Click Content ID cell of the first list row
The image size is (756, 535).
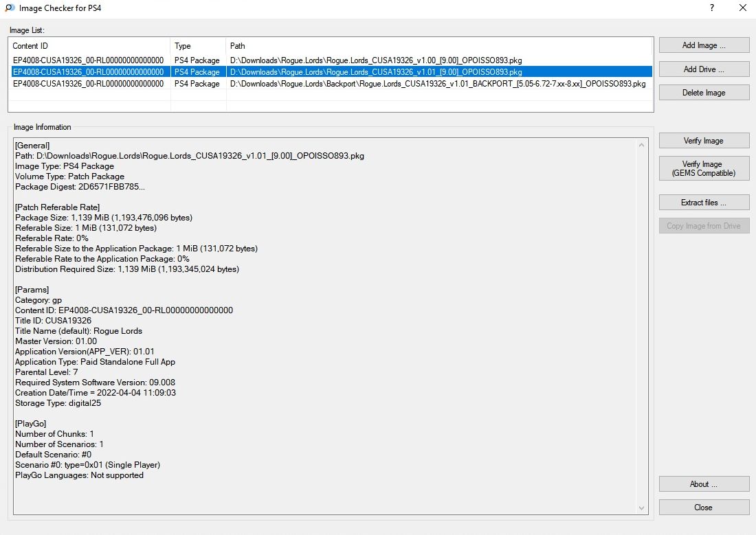pos(88,60)
